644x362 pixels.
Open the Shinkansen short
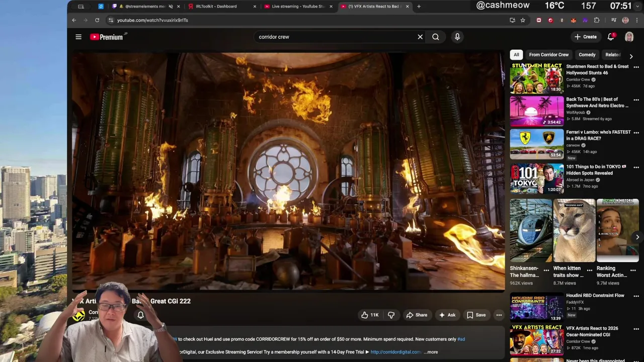531,231
